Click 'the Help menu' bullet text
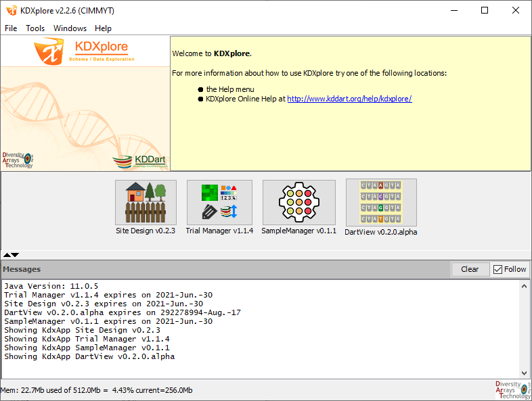The width and height of the screenshot is (532, 401). click(x=230, y=89)
